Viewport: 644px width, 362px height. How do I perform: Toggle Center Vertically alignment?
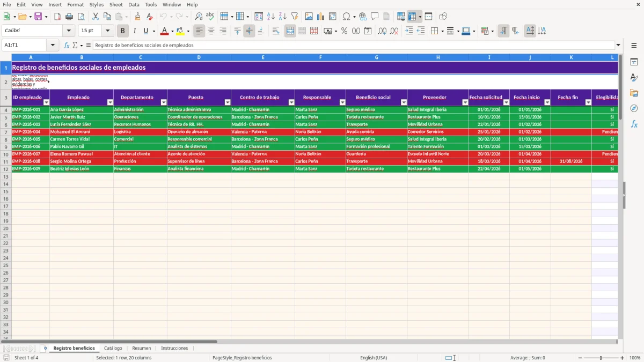(249, 31)
